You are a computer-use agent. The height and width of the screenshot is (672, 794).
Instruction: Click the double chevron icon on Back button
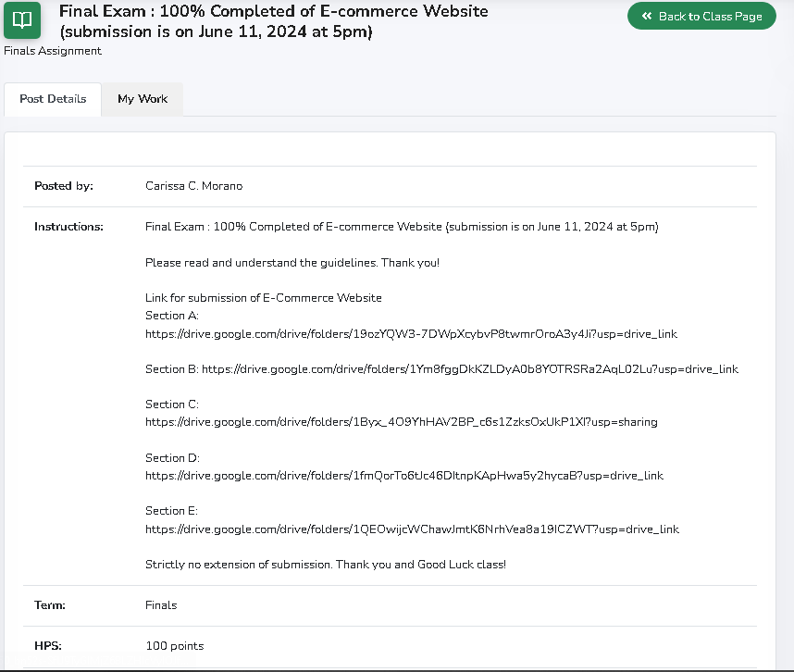click(647, 17)
